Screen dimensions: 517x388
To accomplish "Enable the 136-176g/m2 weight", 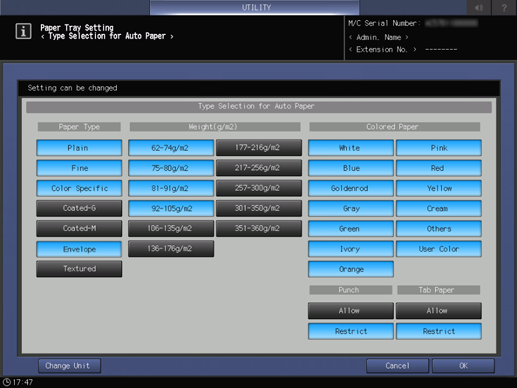I will point(171,249).
